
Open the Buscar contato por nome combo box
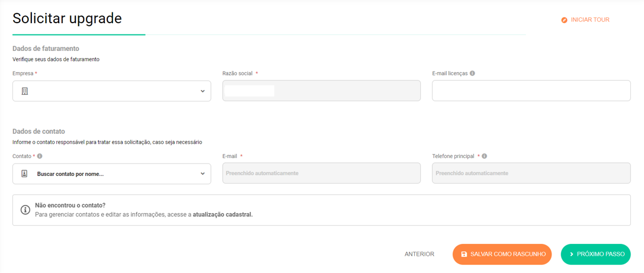click(112, 174)
